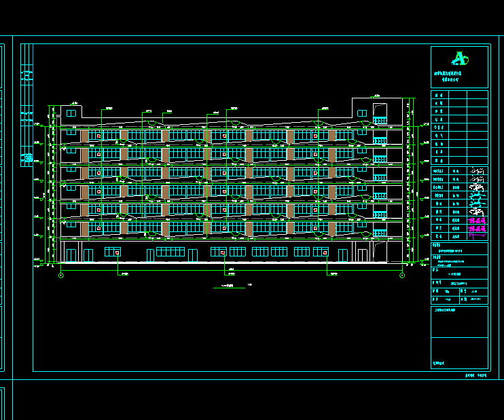Select the leftmost brown column on top floor
Image resolution: width=504 pixels, height=420 pixels.
click(84, 136)
